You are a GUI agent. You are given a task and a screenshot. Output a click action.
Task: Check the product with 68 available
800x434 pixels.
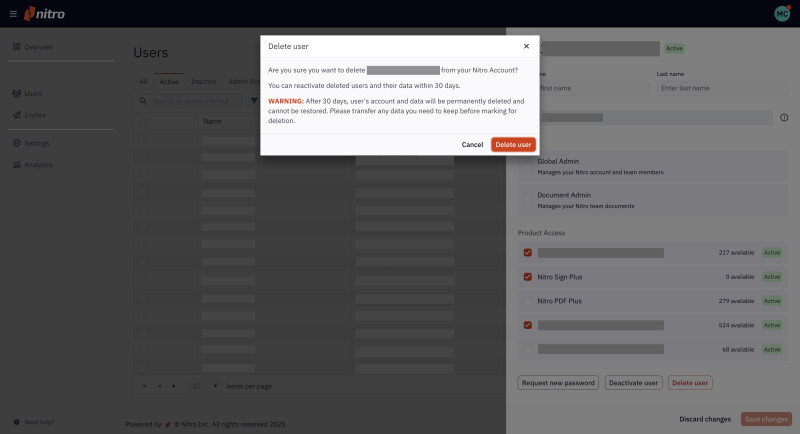click(x=528, y=349)
